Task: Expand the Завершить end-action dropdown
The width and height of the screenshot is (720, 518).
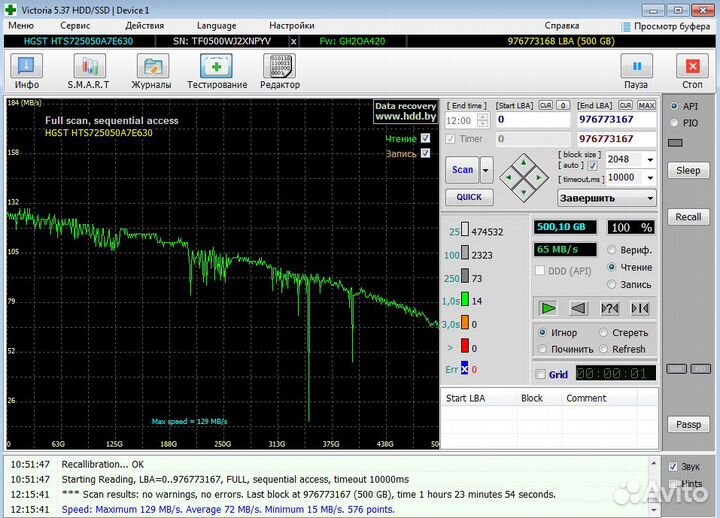Action: pos(649,198)
